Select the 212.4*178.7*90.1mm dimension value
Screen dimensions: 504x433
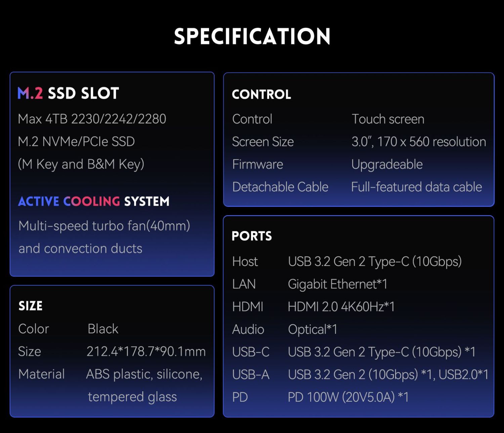click(146, 351)
